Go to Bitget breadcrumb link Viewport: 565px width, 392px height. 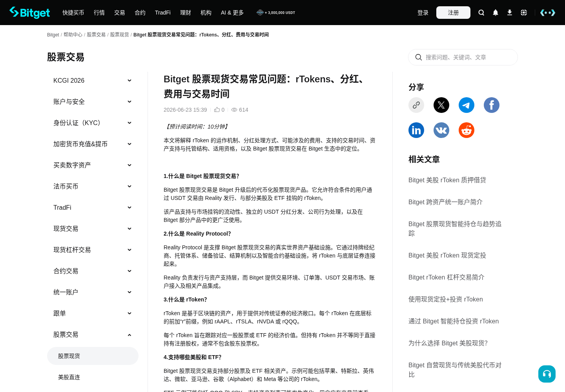[53, 35]
